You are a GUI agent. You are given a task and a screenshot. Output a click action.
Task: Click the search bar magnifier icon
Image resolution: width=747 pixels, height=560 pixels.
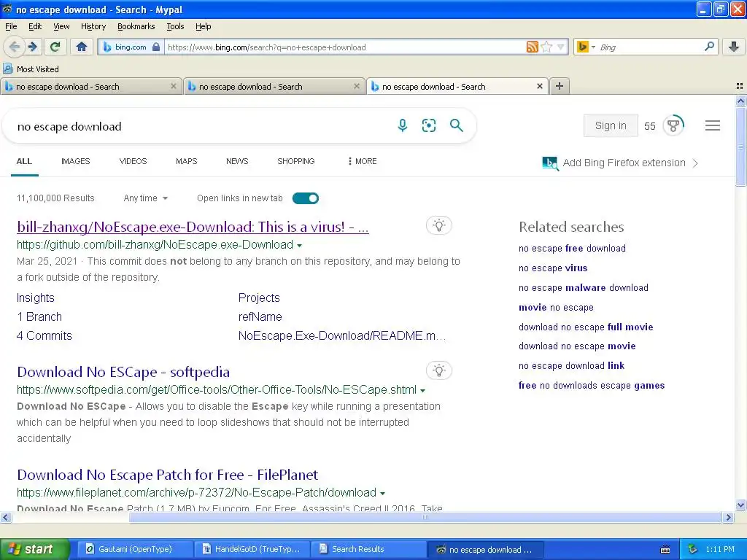point(709,46)
